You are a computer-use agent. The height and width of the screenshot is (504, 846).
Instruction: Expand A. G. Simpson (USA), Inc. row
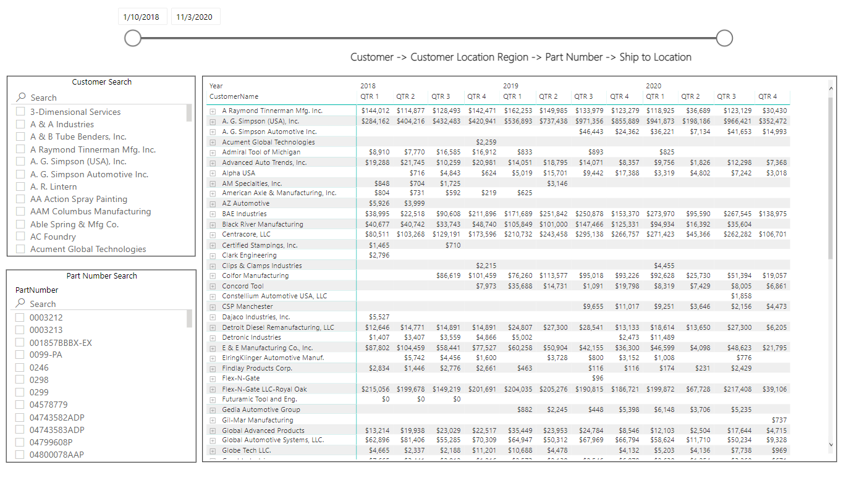pos(213,122)
